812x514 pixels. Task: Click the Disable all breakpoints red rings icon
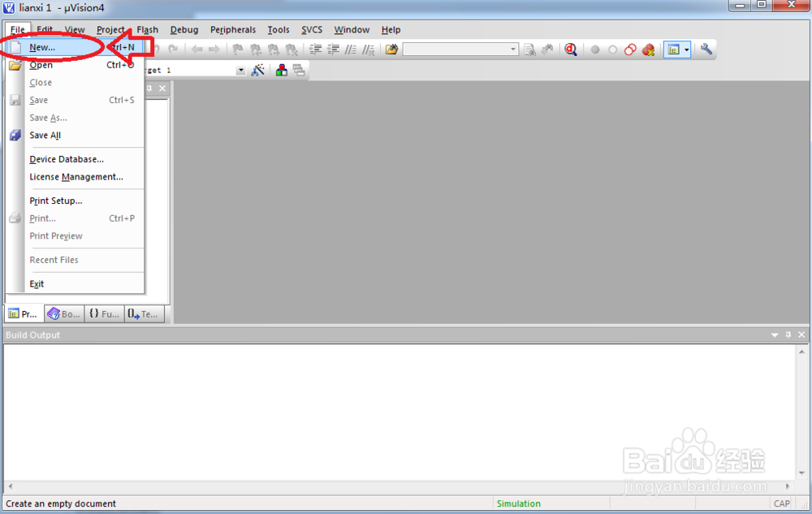[630, 50]
